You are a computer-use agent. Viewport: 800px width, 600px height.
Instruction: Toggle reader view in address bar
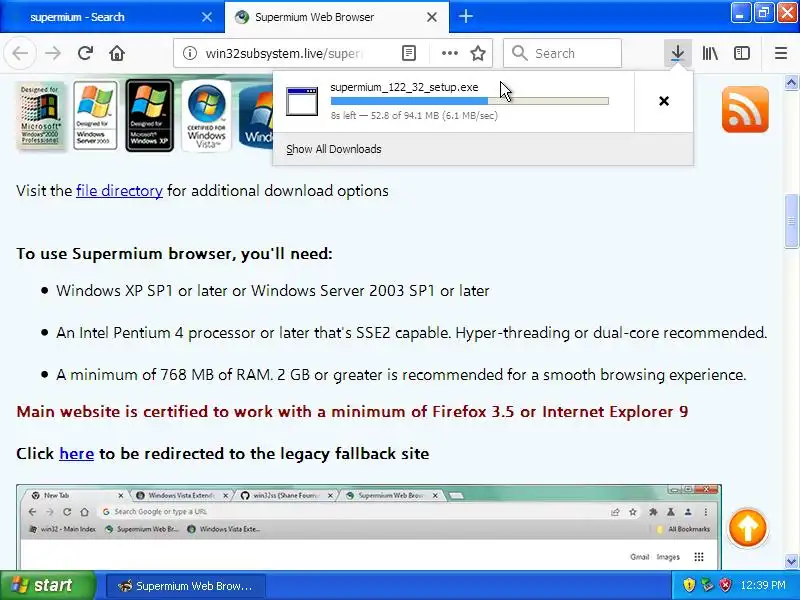click(x=409, y=53)
